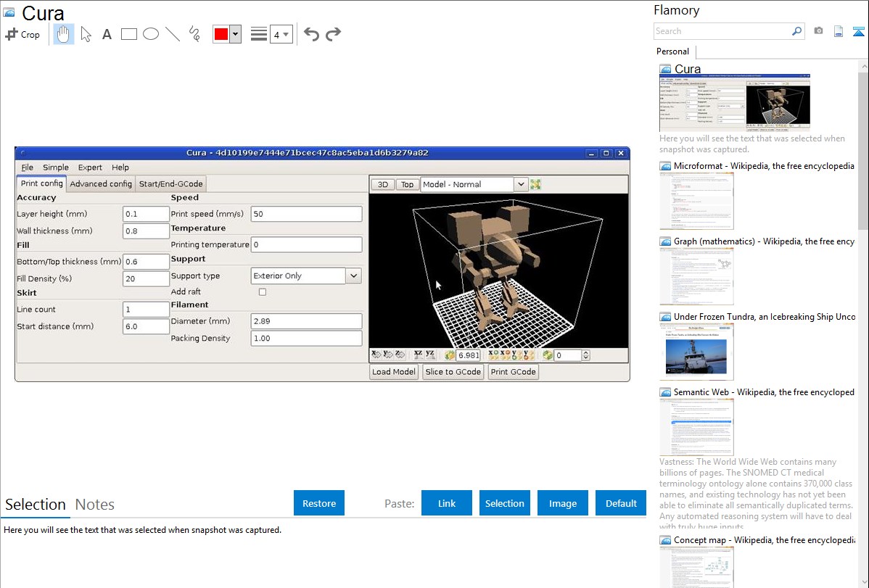Viewport: 869px width, 588px height.
Task: Open the Simple menu
Action: [x=55, y=167]
